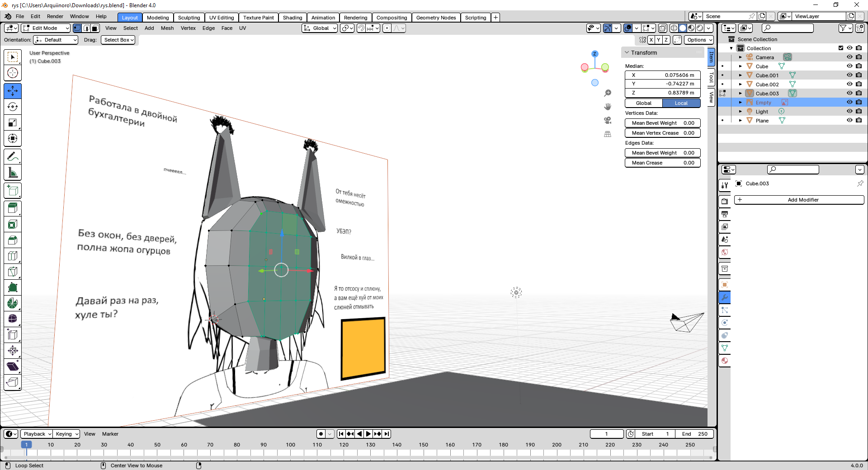Choose the Cursor tool in the toolbar

pos(13,73)
